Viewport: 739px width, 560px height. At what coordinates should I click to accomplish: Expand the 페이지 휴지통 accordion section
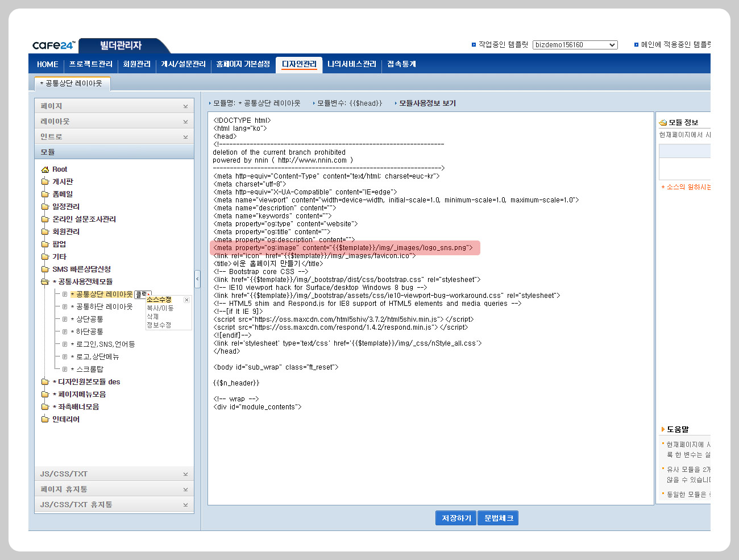click(114, 490)
